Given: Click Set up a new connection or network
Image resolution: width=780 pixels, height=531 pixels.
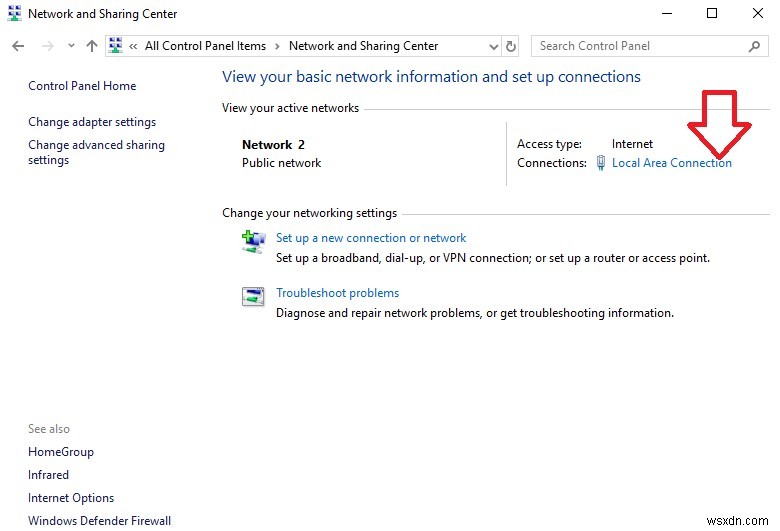Looking at the screenshot, I should [x=371, y=238].
